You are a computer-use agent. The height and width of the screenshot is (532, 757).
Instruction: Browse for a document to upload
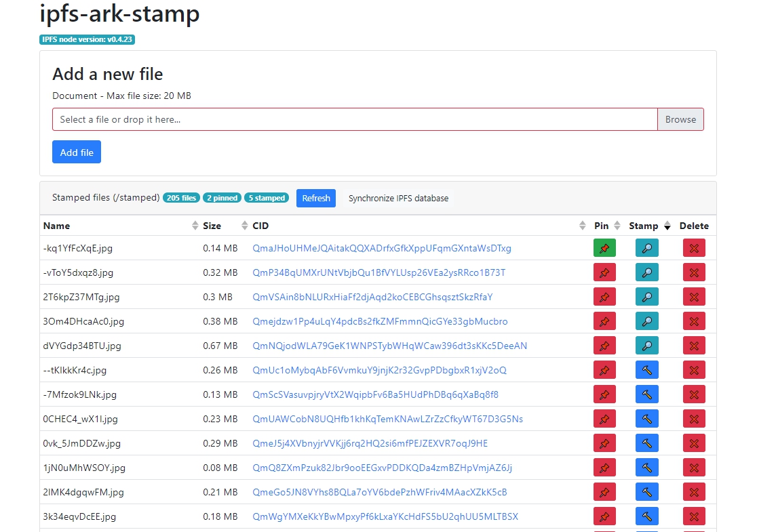(680, 119)
